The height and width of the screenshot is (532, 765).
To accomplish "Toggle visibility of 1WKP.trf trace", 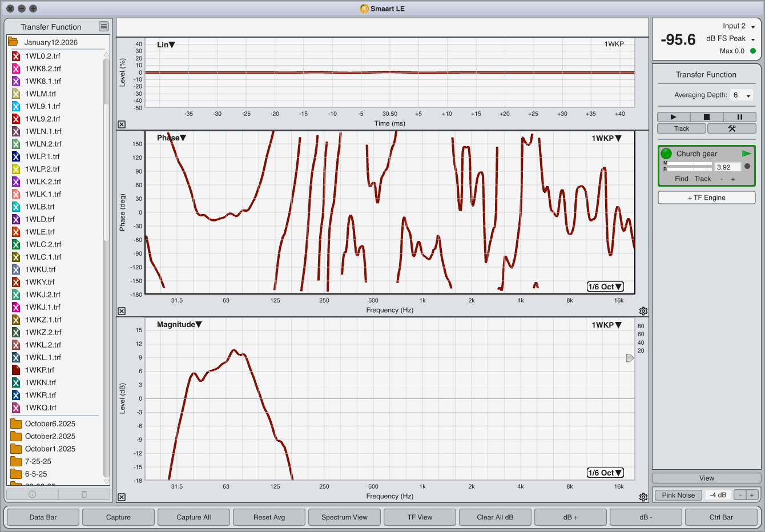I will (16, 370).
